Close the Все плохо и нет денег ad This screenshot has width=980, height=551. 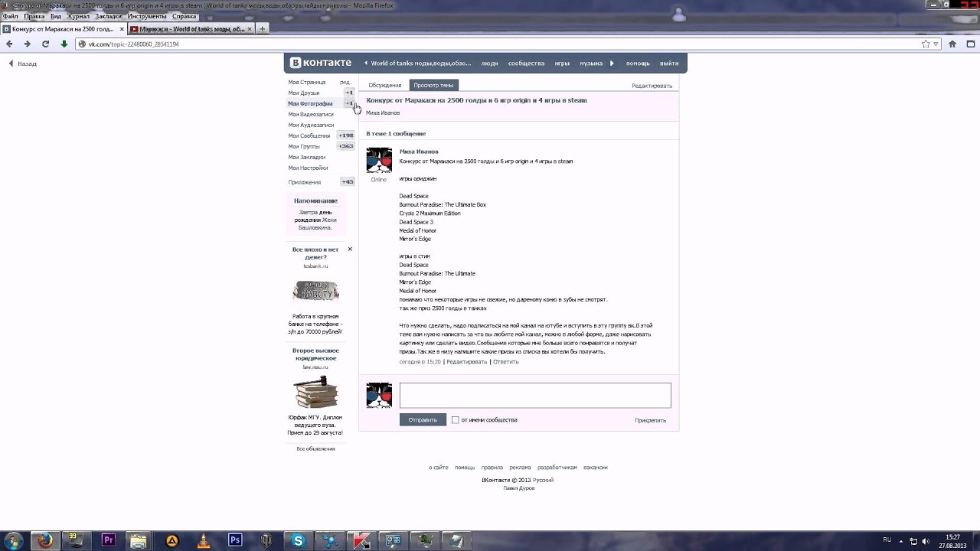click(350, 249)
